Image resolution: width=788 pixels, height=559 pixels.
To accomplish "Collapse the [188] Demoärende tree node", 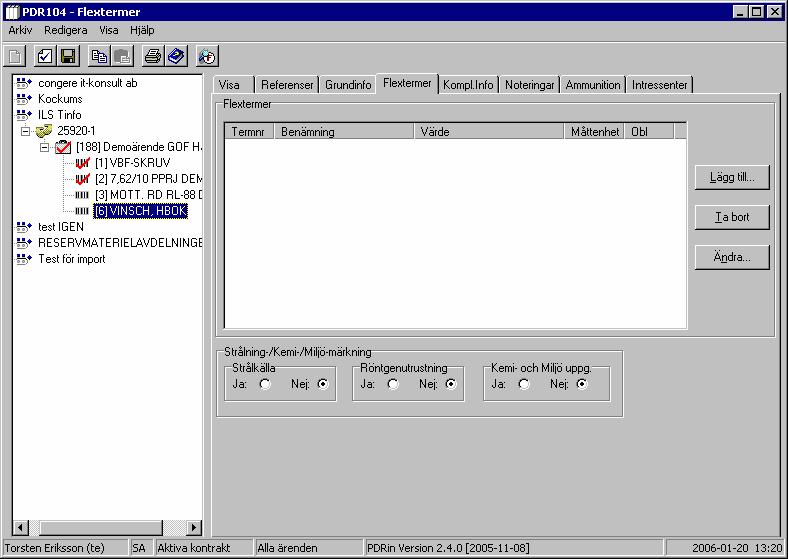I will [x=44, y=147].
